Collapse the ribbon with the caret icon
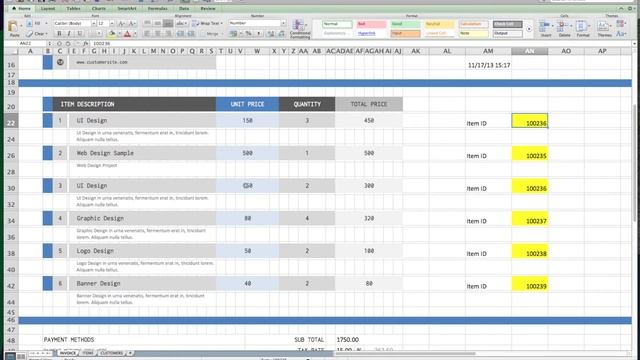 point(621,9)
